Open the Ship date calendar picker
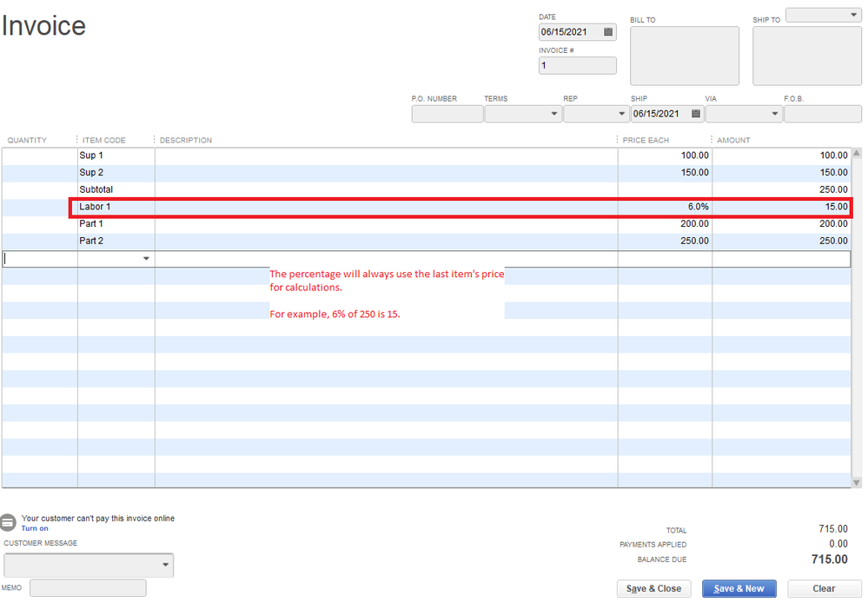Screen dimensions: 868x603 click(696, 114)
